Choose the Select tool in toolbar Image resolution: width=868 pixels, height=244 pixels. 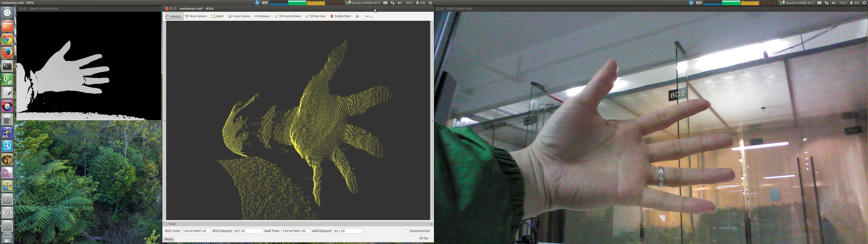point(217,16)
